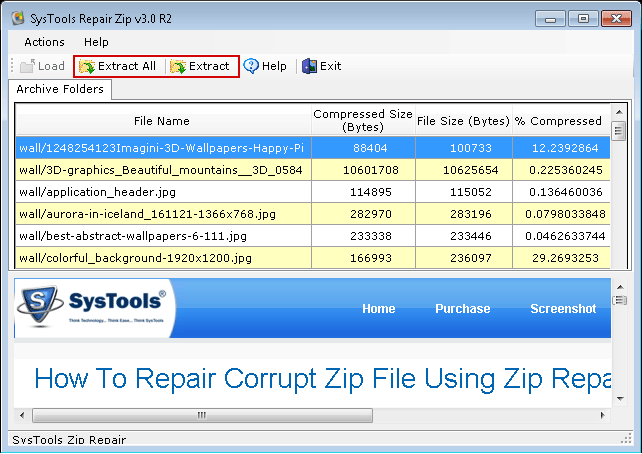This screenshot has width=642, height=454.
Task: Click the Extract All button label
Action: point(127,66)
